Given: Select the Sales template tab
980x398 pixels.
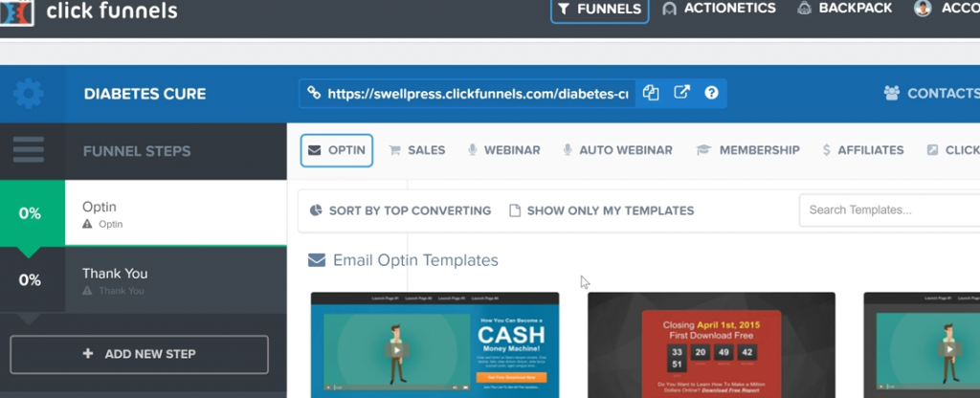Looking at the screenshot, I should (x=417, y=150).
